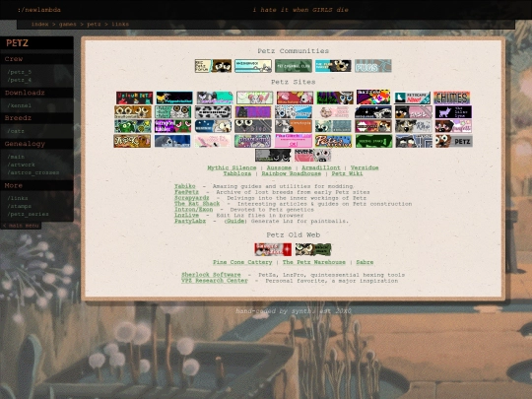This screenshot has width=532, height=399.
Task: Open the Petz Wiki link
Action: [347, 173]
